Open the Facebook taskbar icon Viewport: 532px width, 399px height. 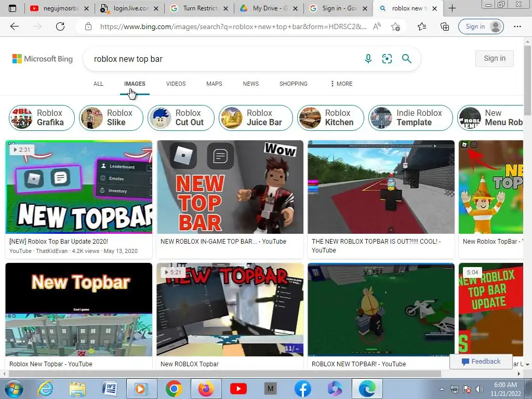303,389
